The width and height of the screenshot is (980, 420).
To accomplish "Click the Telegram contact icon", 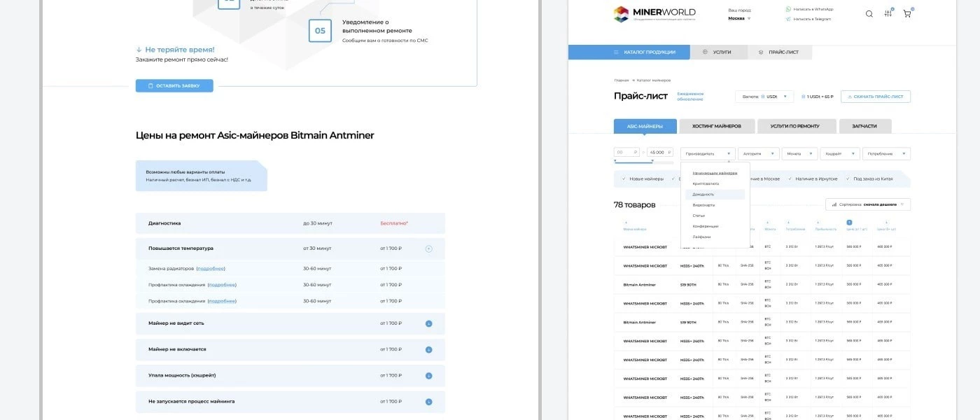I will click(788, 19).
